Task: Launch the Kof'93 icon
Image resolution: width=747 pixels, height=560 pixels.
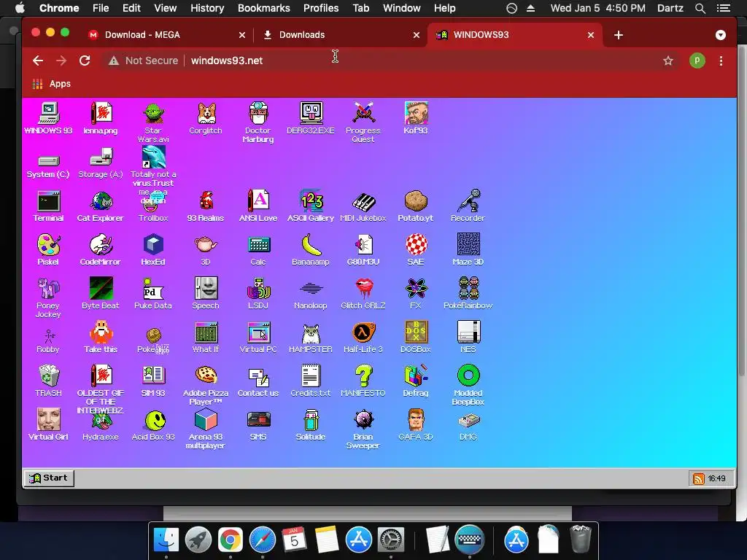Action: pyautogui.click(x=415, y=118)
